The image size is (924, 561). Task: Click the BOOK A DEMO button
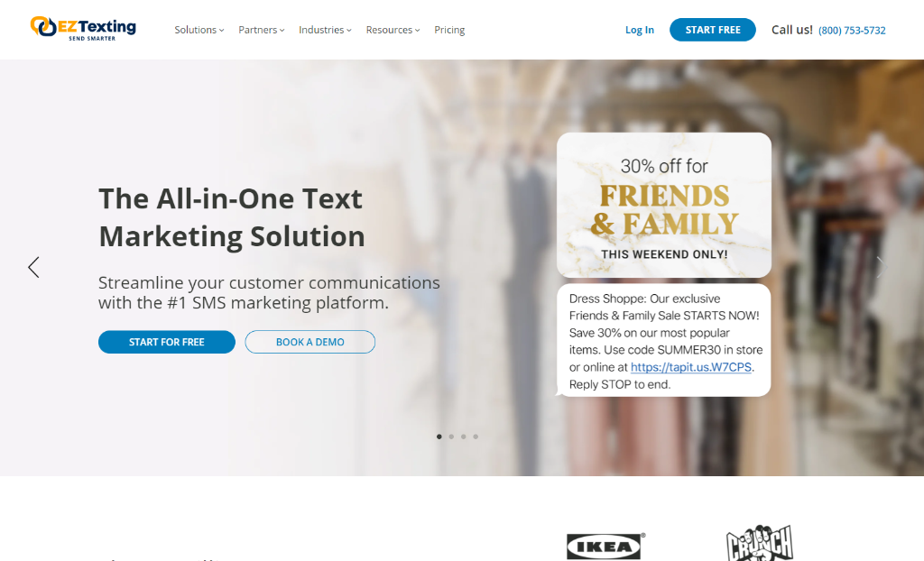click(x=310, y=342)
